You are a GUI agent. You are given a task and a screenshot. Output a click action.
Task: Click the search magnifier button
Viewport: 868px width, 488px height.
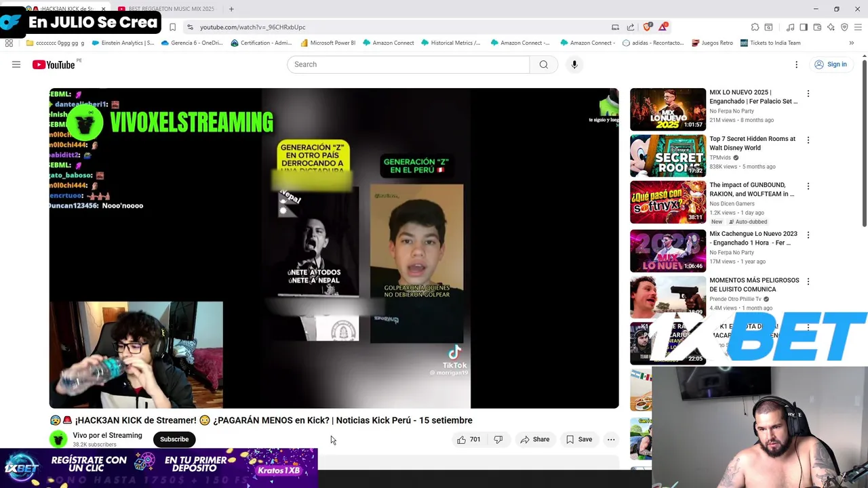click(543, 64)
